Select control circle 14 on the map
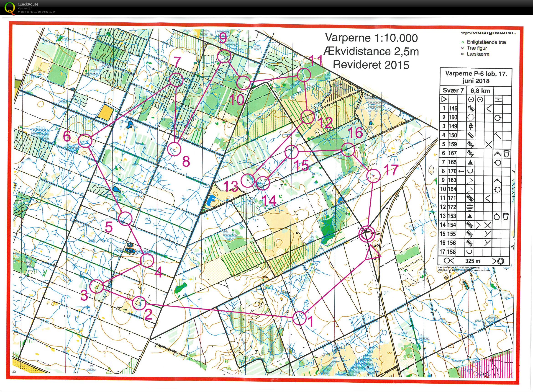The height and width of the screenshot is (392, 533). click(x=263, y=183)
